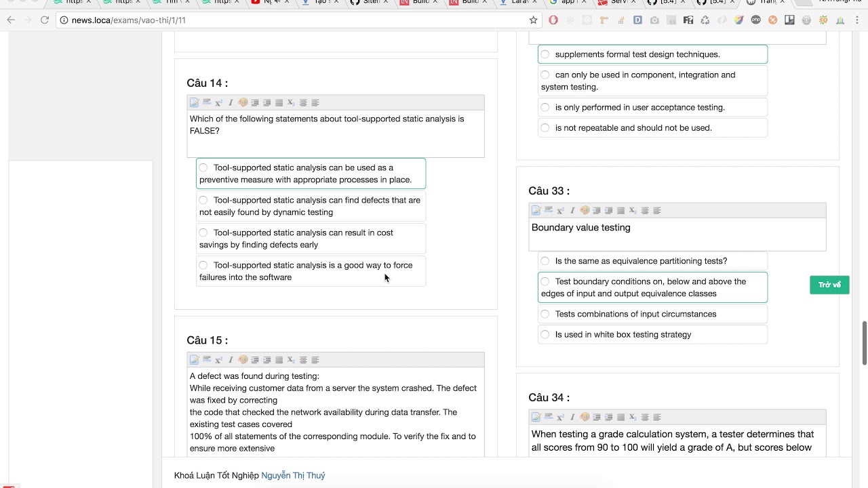Insert horizontal rule in Câu 14 editor

click(x=207, y=103)
